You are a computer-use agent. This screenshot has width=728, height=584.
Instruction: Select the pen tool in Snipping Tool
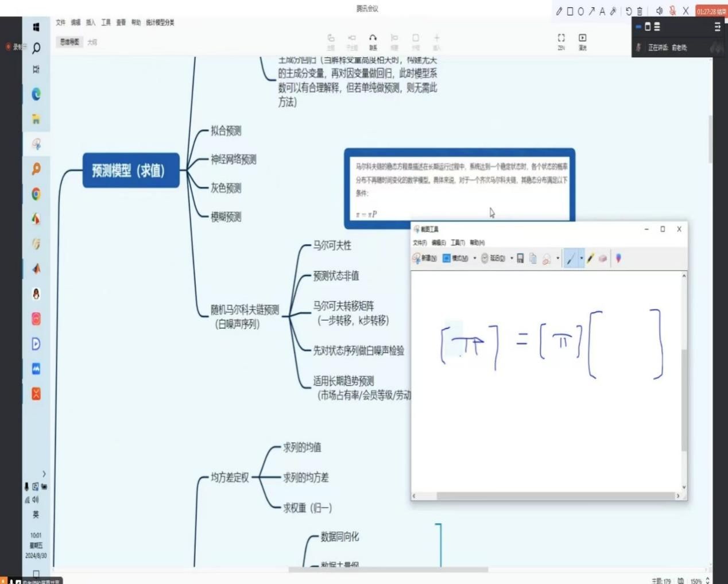point(570,258)
